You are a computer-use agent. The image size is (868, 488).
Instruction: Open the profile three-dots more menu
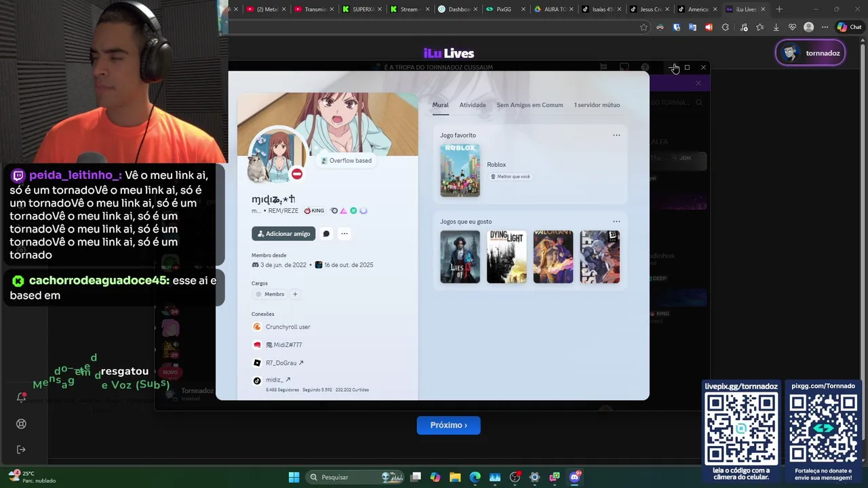(344, 234)
